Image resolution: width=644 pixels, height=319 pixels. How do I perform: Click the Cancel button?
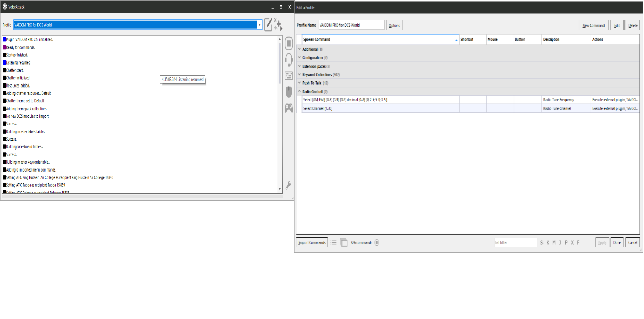point(633,243)
